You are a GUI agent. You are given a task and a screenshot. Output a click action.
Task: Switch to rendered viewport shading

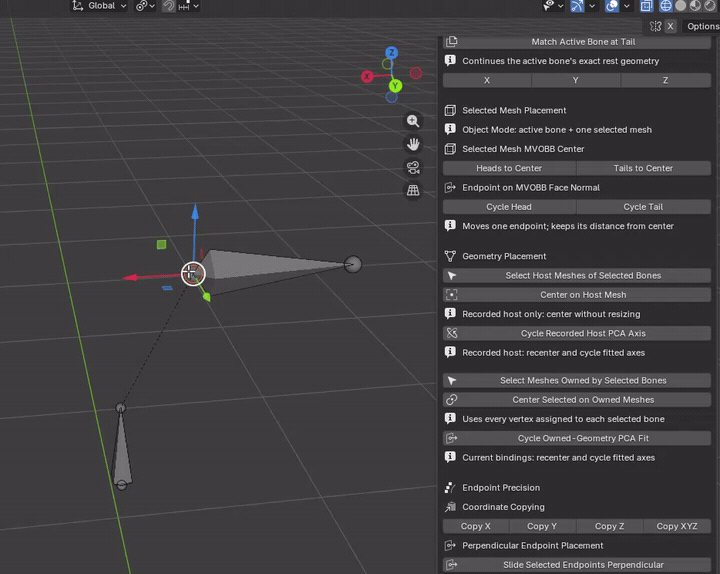pos(709,6)
